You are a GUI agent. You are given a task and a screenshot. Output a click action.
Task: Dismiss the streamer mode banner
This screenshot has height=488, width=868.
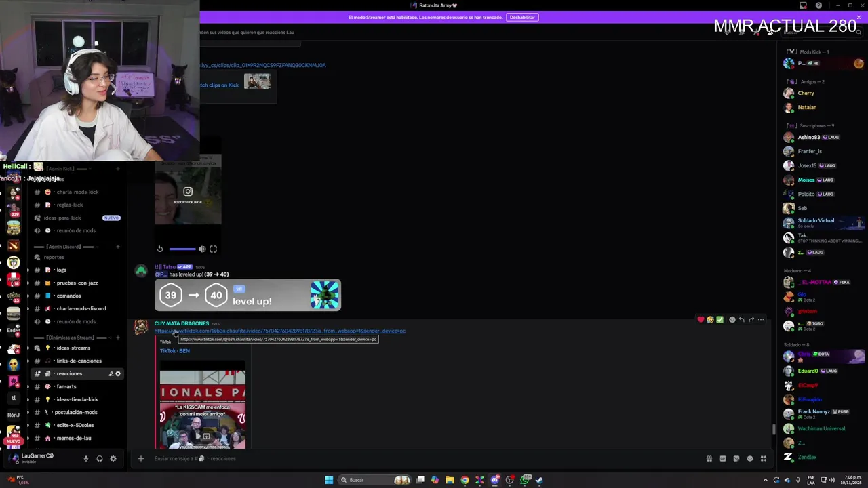coord(859,17)
